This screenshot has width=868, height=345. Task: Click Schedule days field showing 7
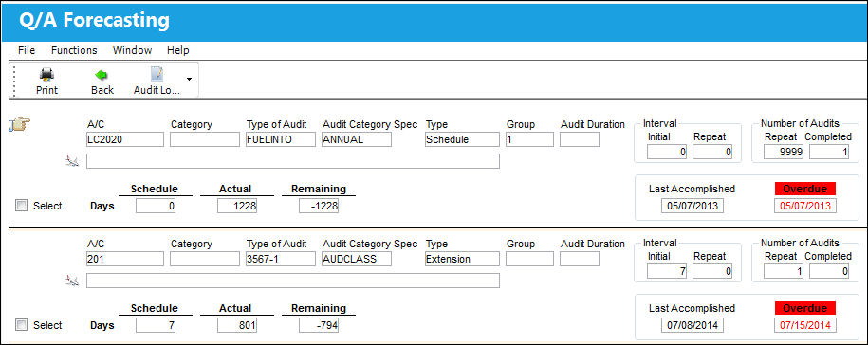tap(156, 326)
